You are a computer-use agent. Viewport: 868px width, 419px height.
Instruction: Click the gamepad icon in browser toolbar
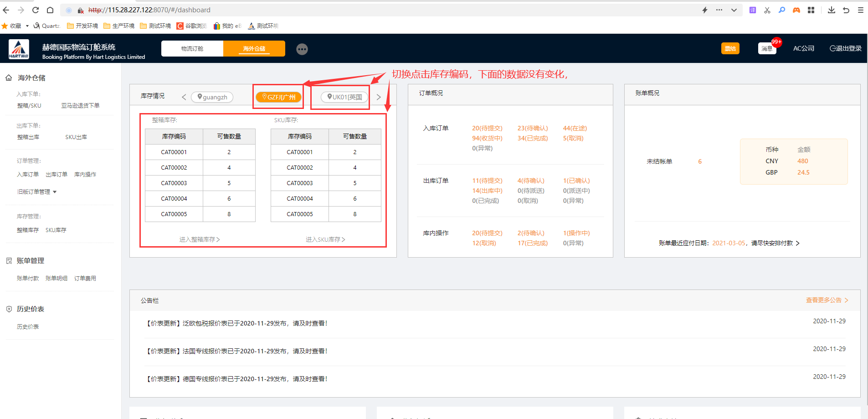click(796, 10)
